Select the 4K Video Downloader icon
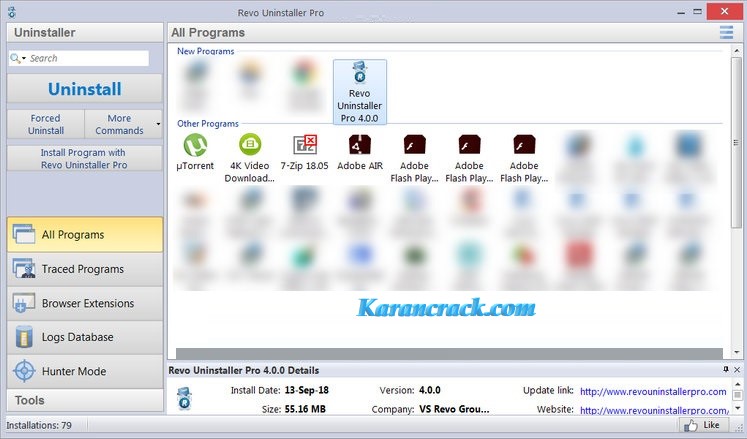This screenshot has width=747, height=439. coord(250,145)
